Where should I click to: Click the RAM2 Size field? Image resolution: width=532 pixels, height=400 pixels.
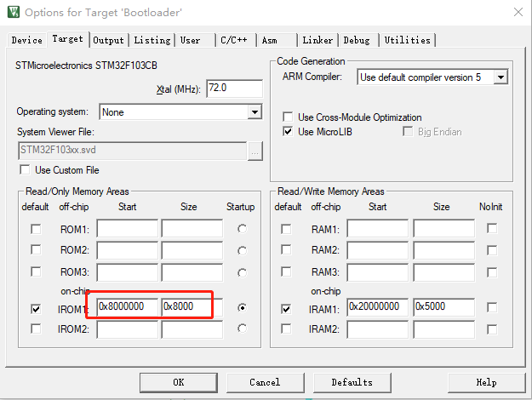click(x=443, y=250)
